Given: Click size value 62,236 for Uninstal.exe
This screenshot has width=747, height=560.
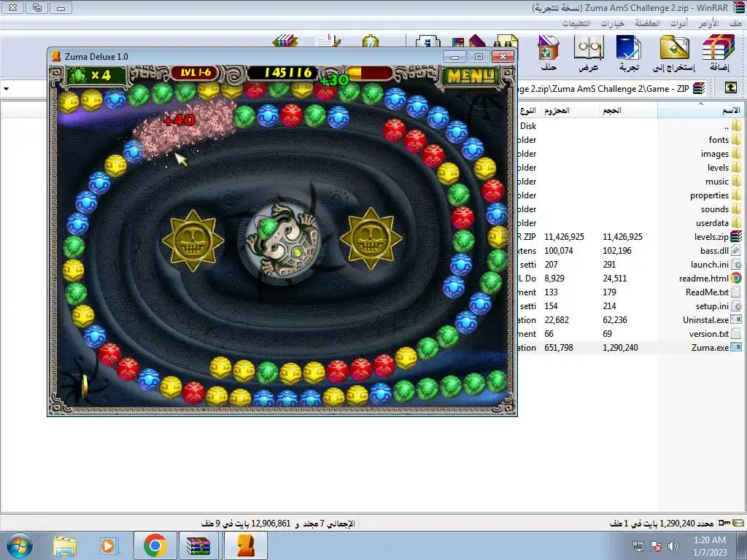Looking at the screenshot, I should [x=614, y=319].
